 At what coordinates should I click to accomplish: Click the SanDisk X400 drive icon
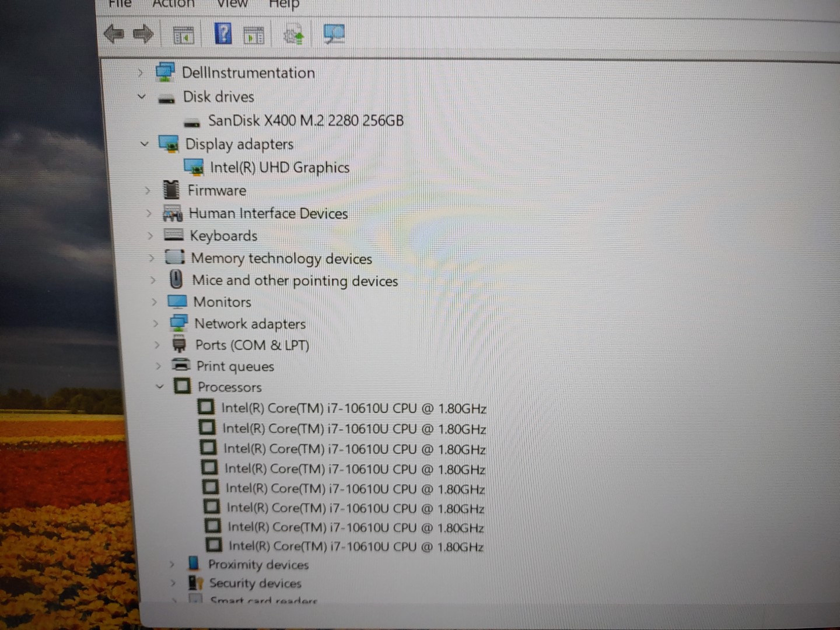tap(192, 123)
